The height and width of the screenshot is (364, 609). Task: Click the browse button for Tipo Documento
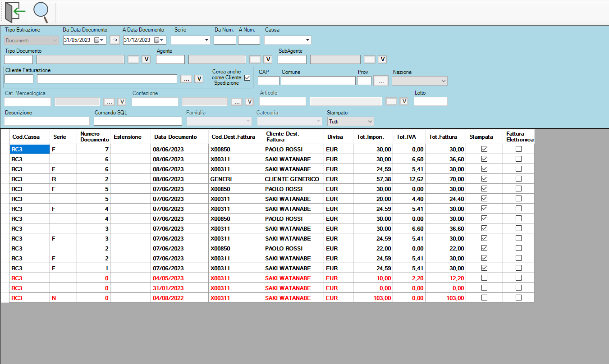[133, 59]
